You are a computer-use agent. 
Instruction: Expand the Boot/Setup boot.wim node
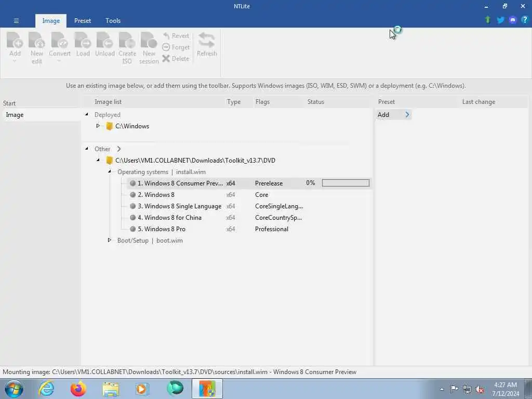pyautogui.click(x=110, y=240)
